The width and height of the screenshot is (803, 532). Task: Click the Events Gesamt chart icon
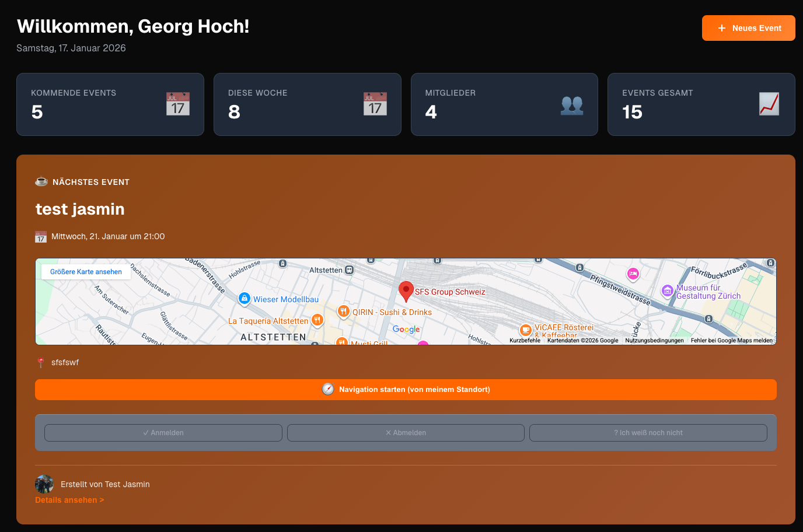click(x=769, y=104)
